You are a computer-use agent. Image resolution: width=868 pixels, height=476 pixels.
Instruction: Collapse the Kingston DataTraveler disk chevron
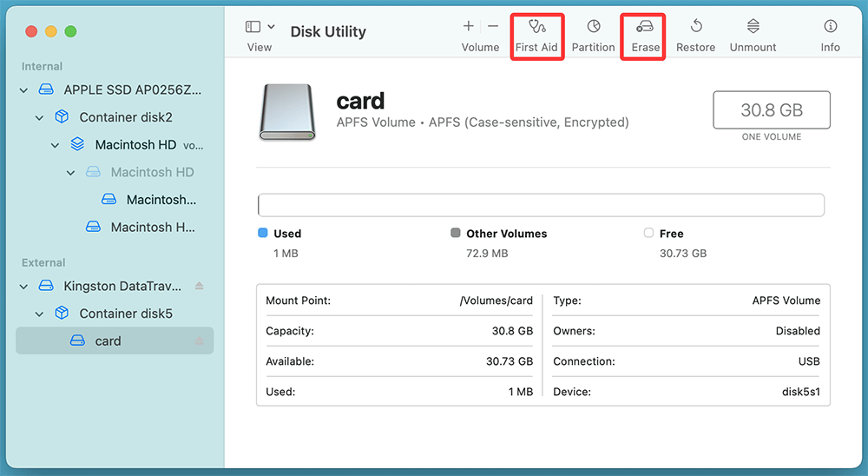coord(23,287)
